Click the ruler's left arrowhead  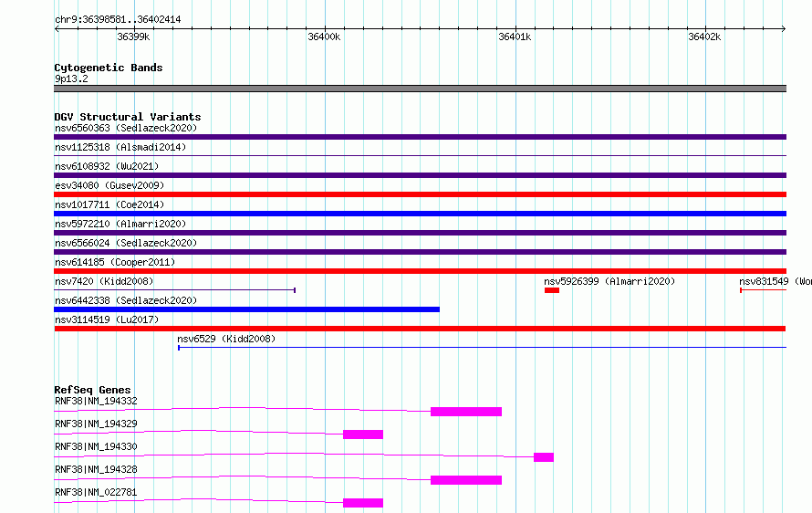57,28
